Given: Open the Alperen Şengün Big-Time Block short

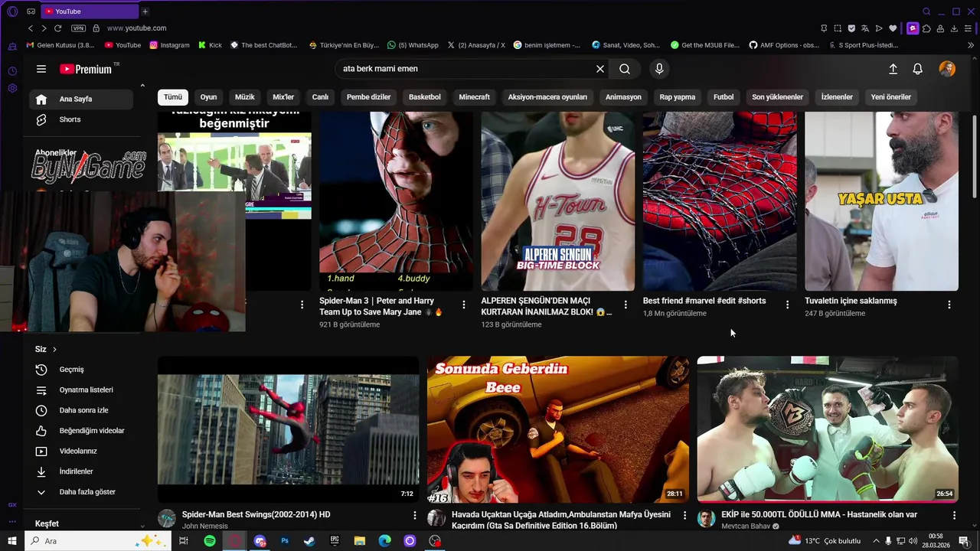Looking at the screenshot, I should (x=557, y=201).
